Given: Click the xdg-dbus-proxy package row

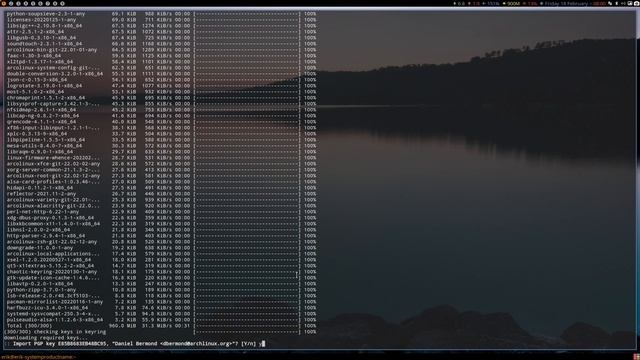Looking at the screenshot, I should (161, 218).
